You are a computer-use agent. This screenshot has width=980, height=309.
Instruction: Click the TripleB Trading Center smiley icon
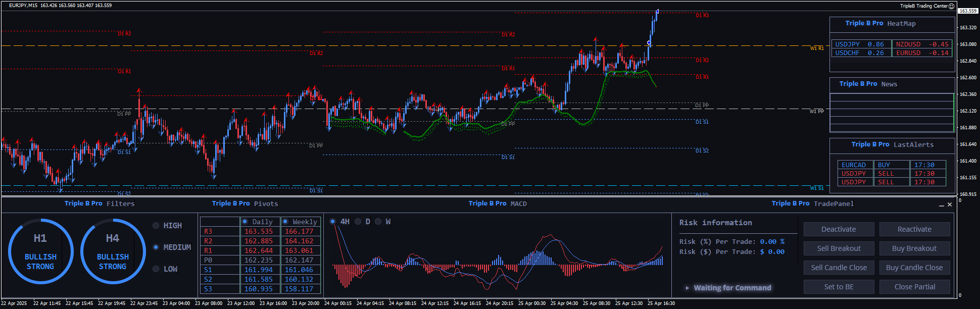[x=951, y=6]
